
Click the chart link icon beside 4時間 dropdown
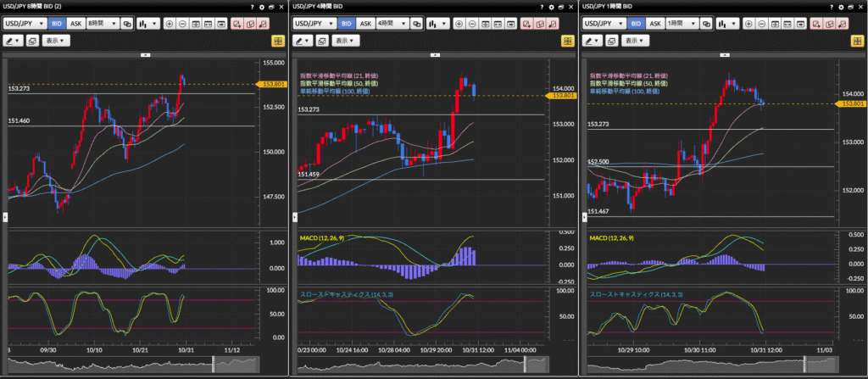415,24
